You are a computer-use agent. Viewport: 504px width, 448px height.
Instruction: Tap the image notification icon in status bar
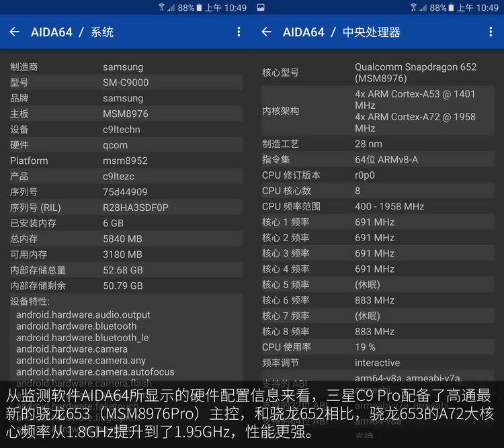tap(261, 7)
